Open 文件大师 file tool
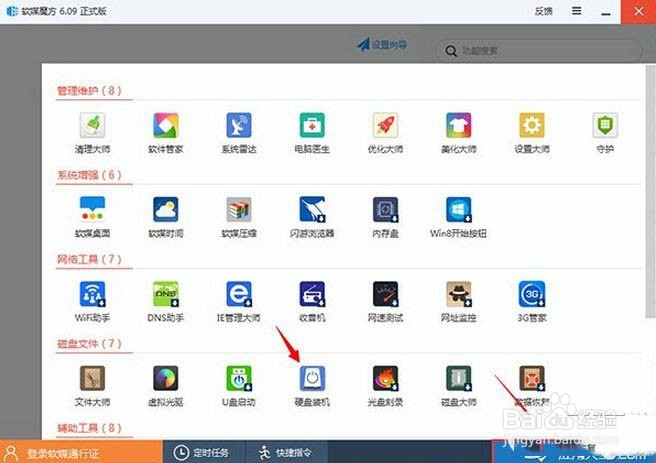 coord(92,386)
